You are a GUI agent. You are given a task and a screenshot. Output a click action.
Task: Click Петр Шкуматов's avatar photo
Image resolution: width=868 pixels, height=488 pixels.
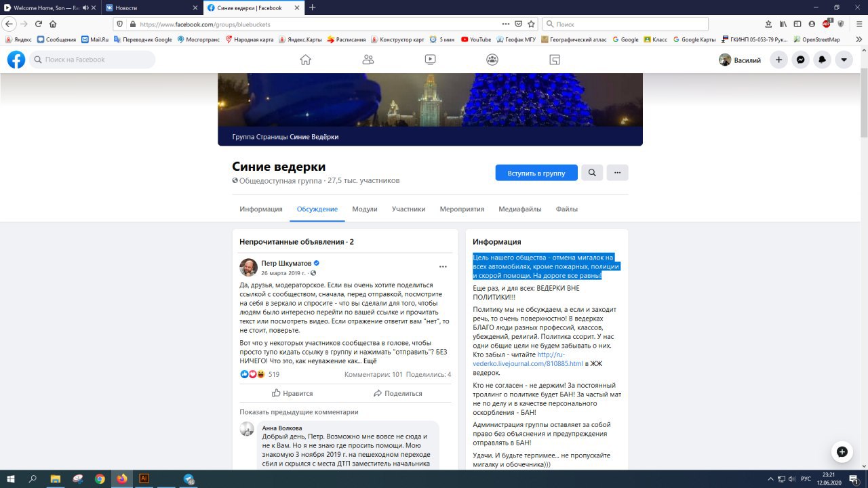[248, 267]
